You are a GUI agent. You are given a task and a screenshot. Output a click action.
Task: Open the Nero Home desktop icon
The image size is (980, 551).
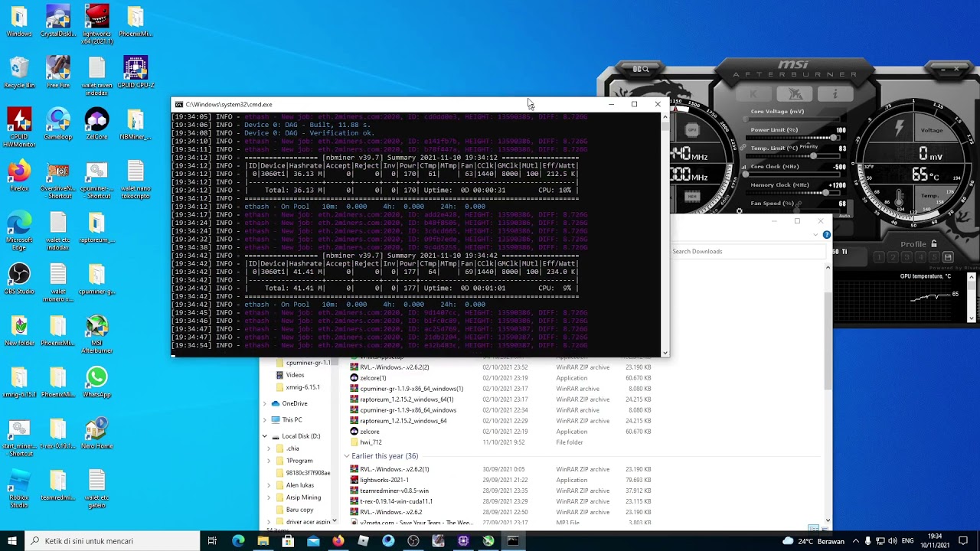(x=96, y=434)
